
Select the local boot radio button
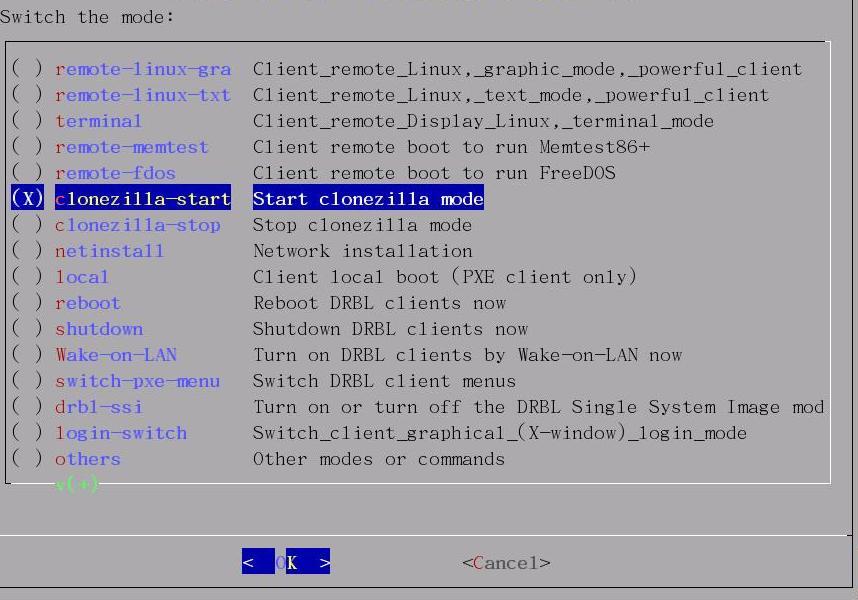(x=27, y=277)
